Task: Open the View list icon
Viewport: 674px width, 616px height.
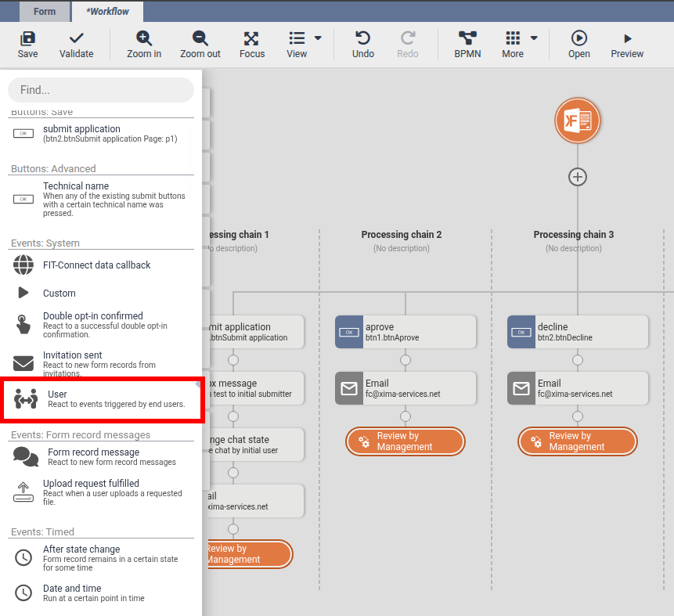Action: click(x=297, y=38)
